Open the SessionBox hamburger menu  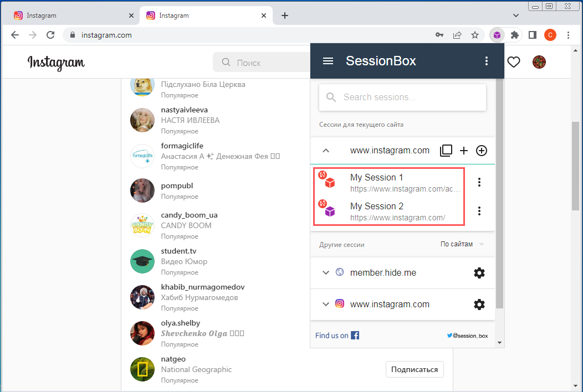pyautogui.click(x=328, y=61)
